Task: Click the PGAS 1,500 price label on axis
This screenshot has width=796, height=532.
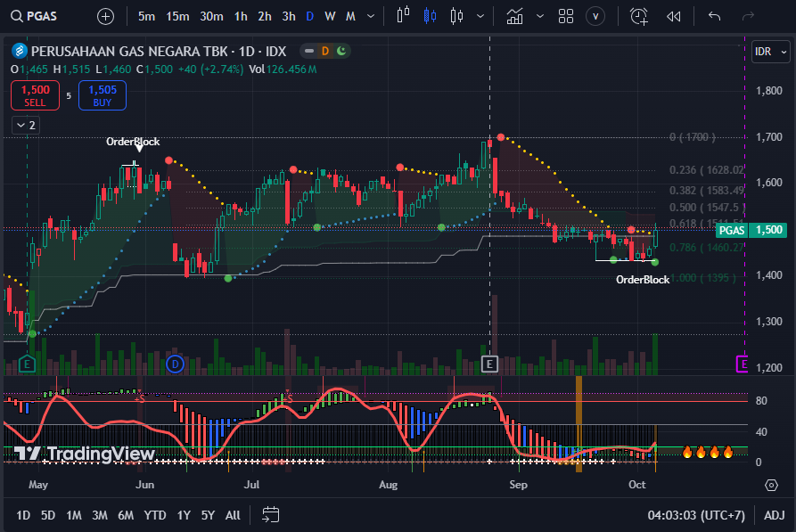Action: (x=751, y=230)
